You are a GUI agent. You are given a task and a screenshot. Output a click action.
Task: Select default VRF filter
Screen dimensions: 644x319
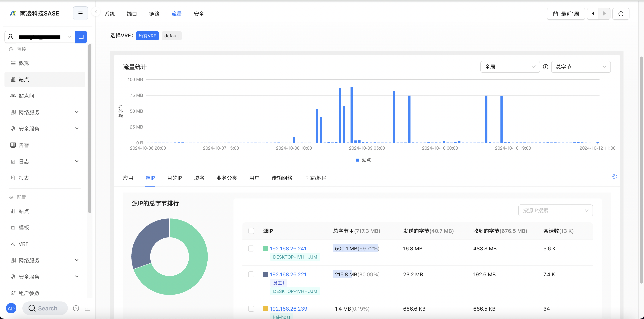(171, 36)
